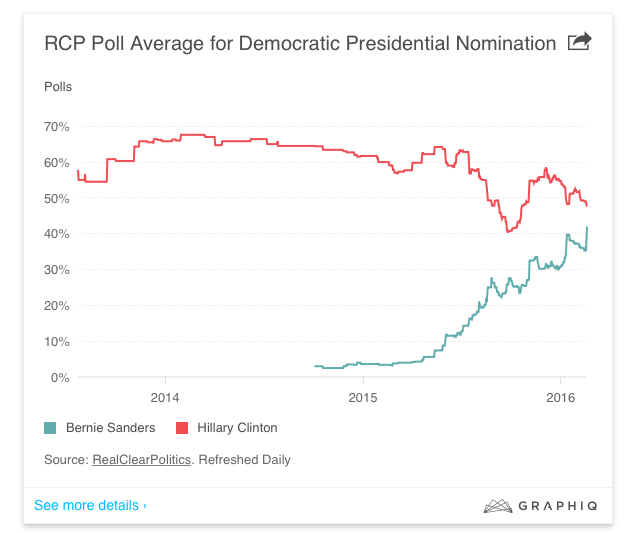
Task: Click the 40% y-axis label
Action: point(56,234)
